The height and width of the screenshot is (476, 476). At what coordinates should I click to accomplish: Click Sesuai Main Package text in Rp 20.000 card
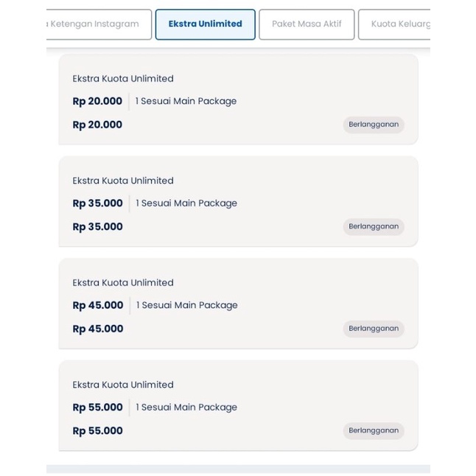[x=189, y=101]
